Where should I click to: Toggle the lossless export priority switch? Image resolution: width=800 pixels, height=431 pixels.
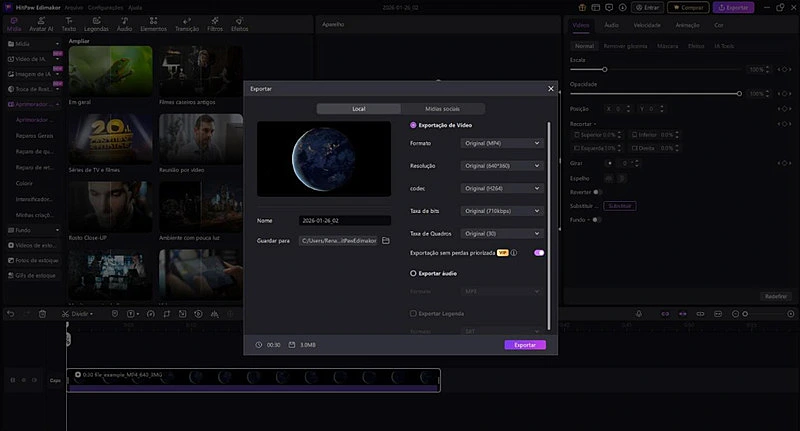coord(539,253)
